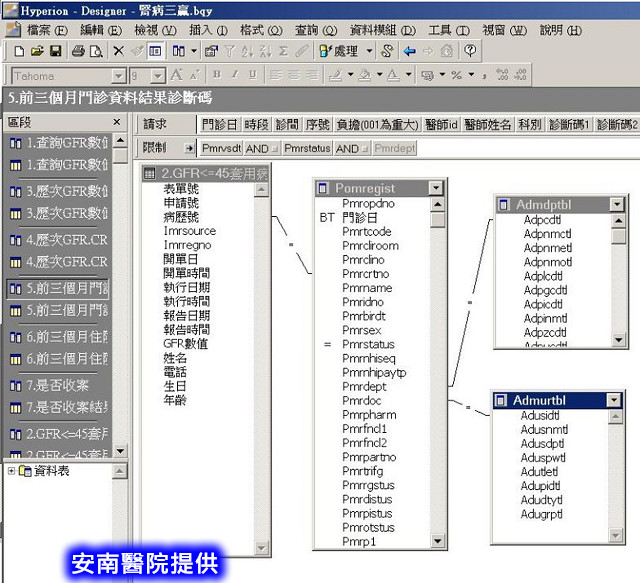Viewport: 640px width, 583px height.
Task: Click the percent format icon
Action: tap(456, 75)
